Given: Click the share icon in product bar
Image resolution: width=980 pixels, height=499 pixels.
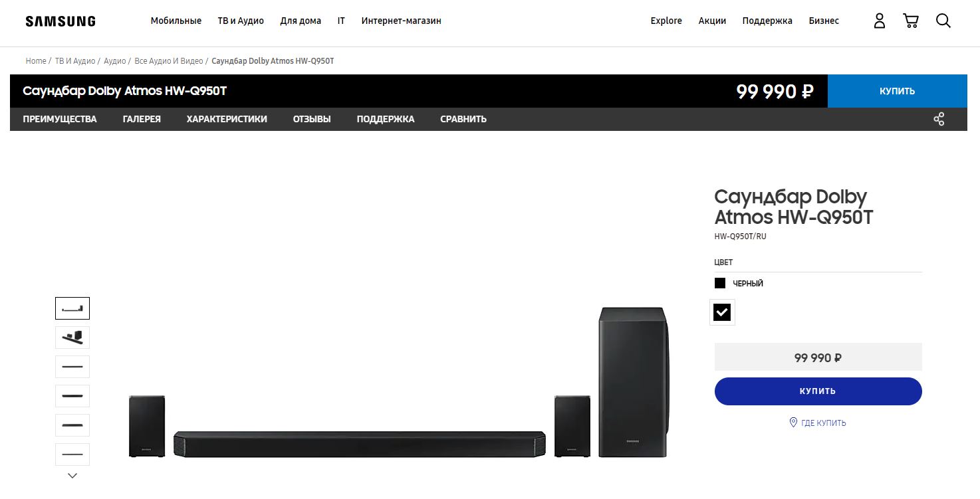Looking at the screenshot, I should coord(939,120).
